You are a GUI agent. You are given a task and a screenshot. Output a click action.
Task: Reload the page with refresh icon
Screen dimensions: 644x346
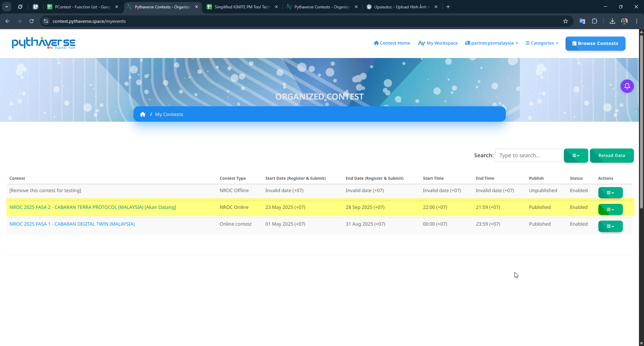[x=32, y=21]
